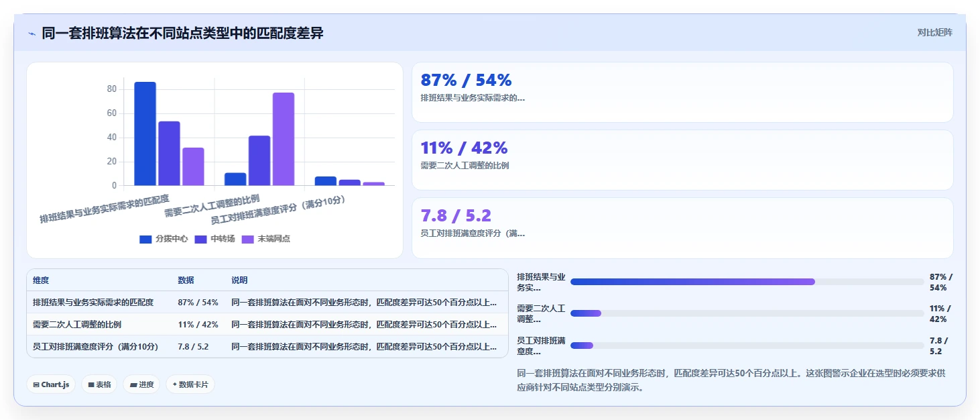The image size is (980, 420).
Task: Click the 说明 cell in the 匹配度 row
Action: coord(364,303)
